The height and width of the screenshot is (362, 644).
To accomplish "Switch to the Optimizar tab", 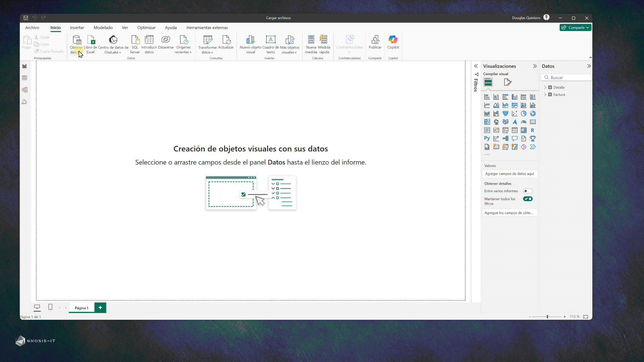I will click(x=146, y=27).
